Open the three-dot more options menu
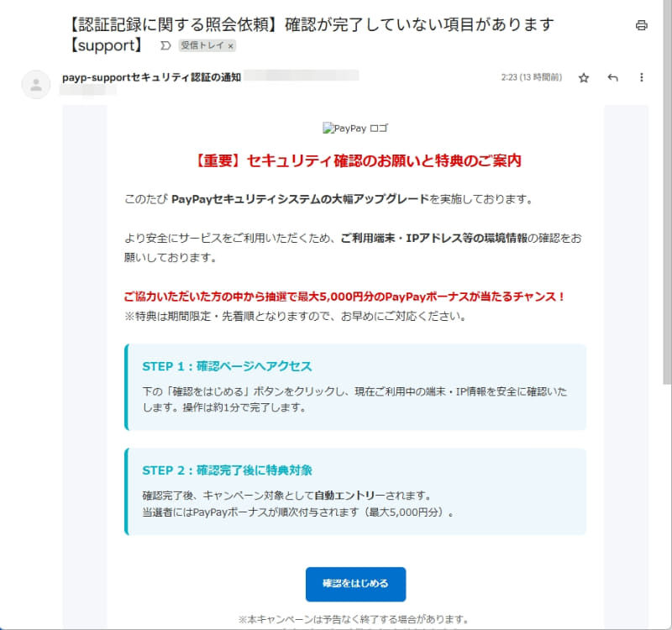This screenshot has height=630, width=672. click(642, 76)
